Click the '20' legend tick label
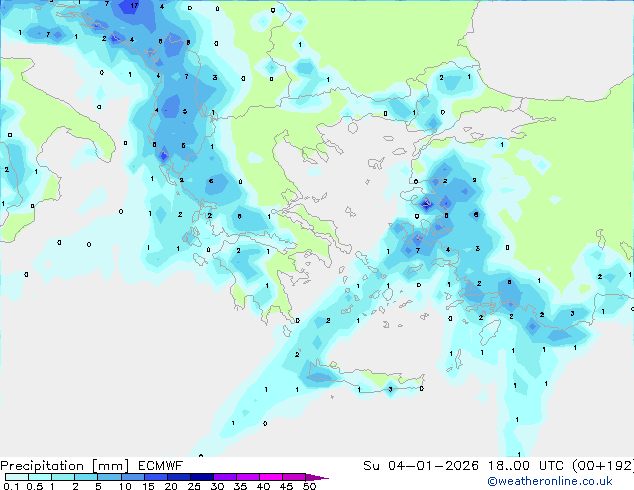This screenshot has width=634, height=490. 171,486
